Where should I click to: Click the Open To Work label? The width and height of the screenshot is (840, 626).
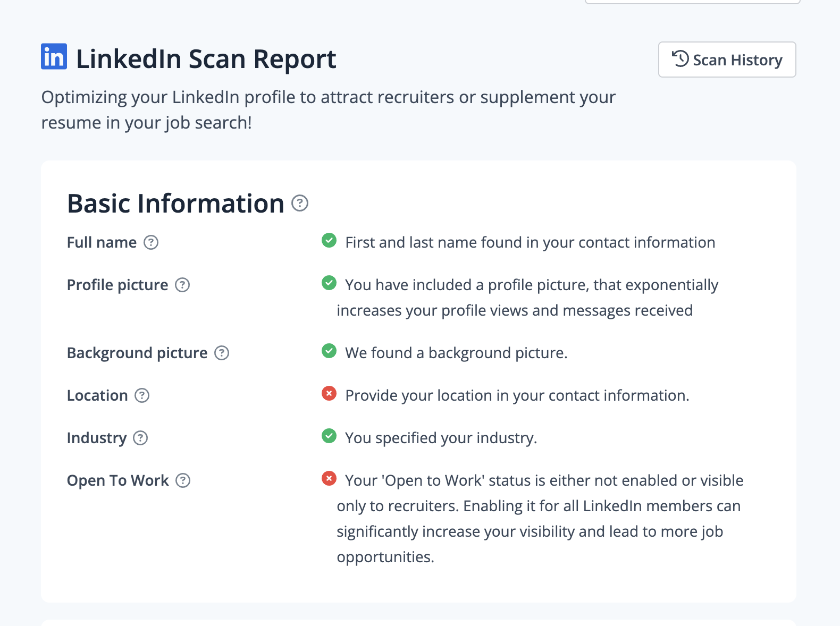pyautogui.click(x=117, y=480)
